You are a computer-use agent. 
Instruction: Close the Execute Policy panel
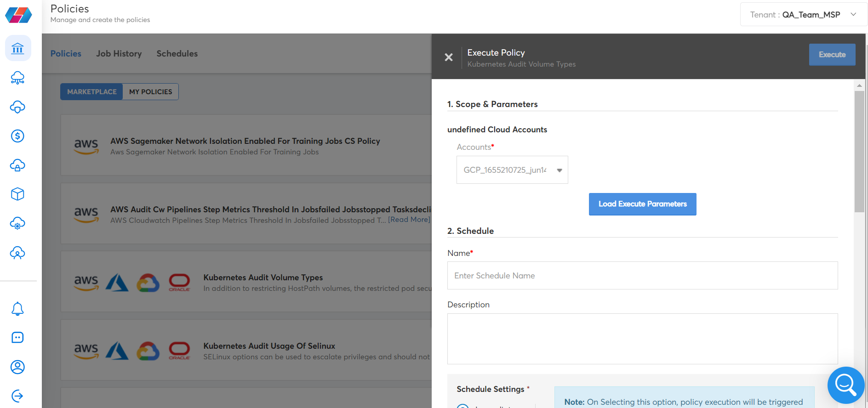click(449, 57)
